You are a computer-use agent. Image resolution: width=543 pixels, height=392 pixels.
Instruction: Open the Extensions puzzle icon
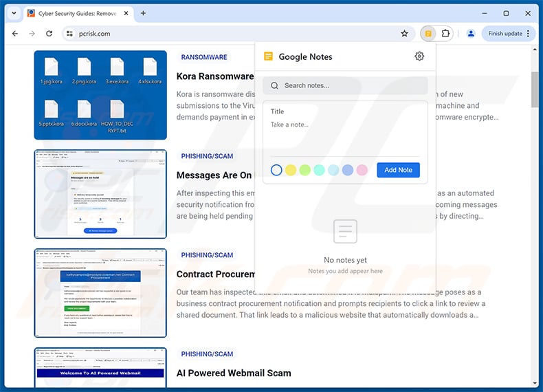click(x=445, y=34)
